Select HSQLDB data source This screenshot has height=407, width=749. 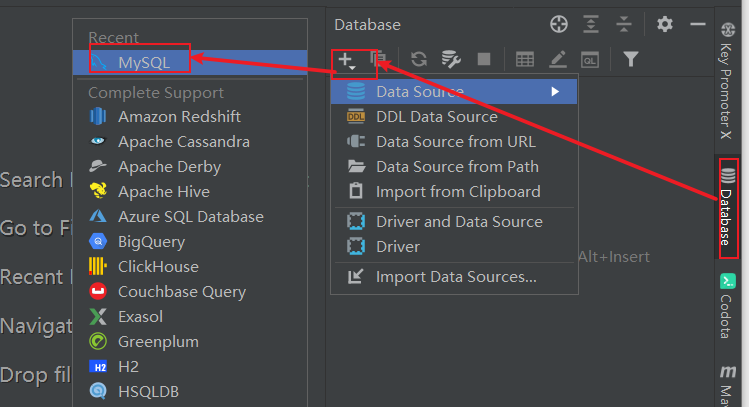coord(190,392)
